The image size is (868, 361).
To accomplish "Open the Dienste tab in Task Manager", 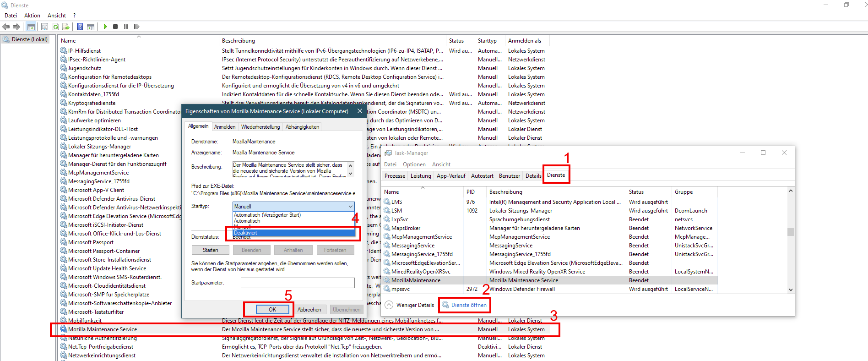I will pos(556,175).
